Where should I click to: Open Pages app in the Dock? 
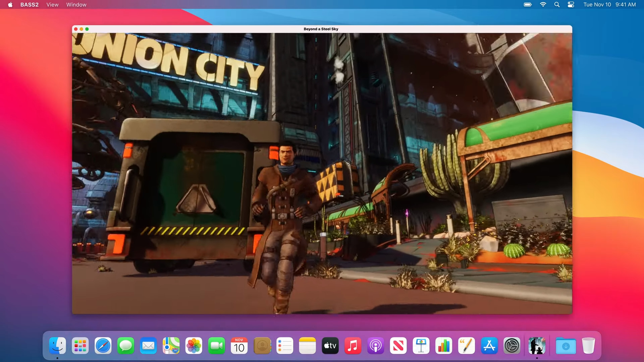[467, 346]
